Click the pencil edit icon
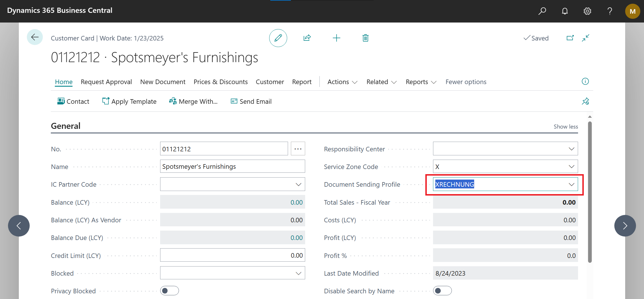The image size is (644, 299). pyautogui.click(x=278, y=38)
